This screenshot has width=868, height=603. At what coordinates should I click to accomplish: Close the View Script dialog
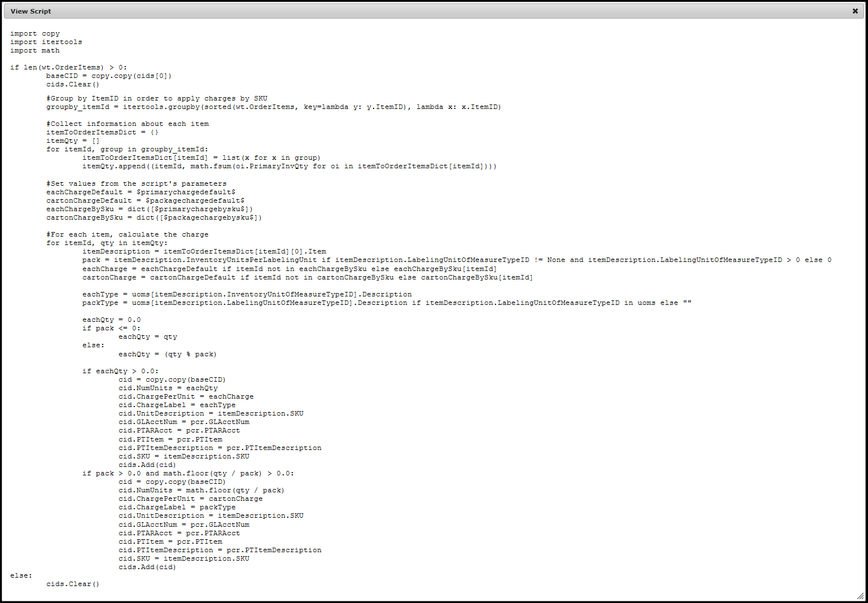pos(855,11)
